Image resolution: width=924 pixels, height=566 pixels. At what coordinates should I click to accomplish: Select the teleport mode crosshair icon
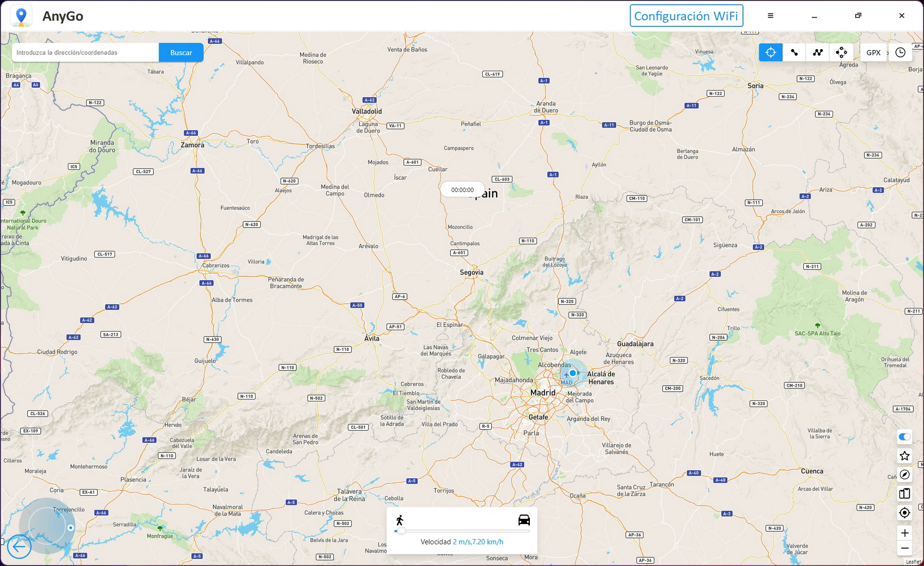[770, 52]
